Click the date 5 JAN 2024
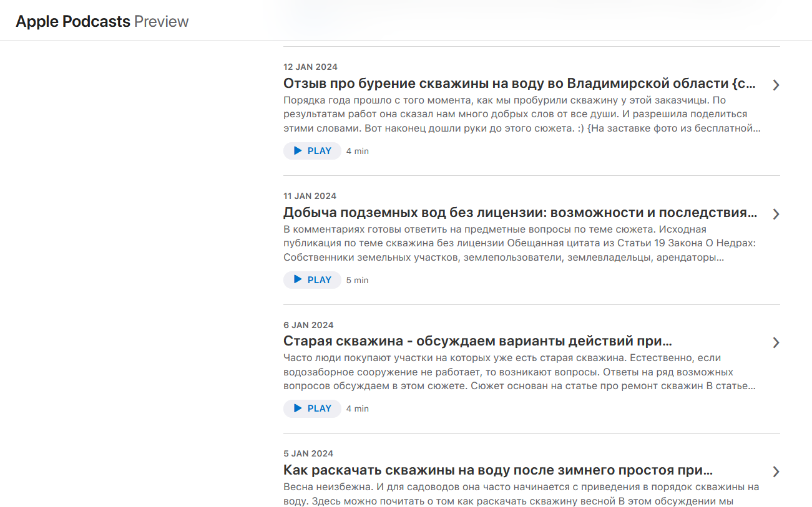The height and width of the screenshot is (507, 812). pyautogui.click(x=308, y=453)
